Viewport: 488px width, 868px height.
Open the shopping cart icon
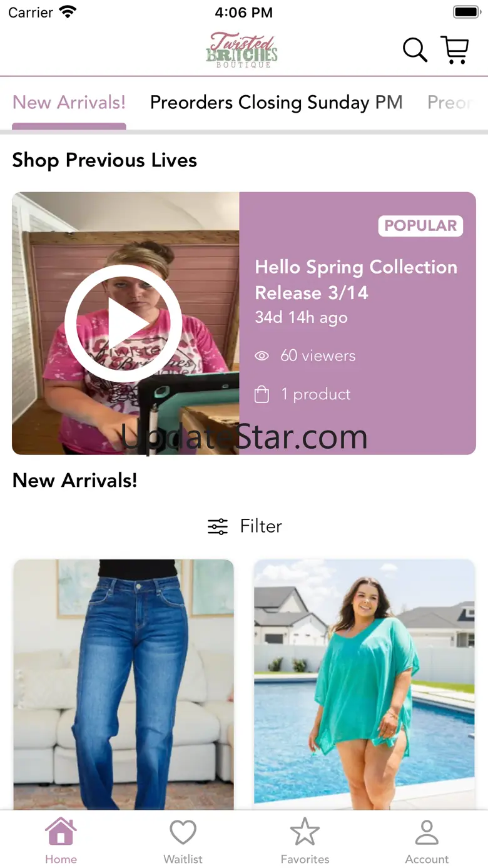[455, 49]
